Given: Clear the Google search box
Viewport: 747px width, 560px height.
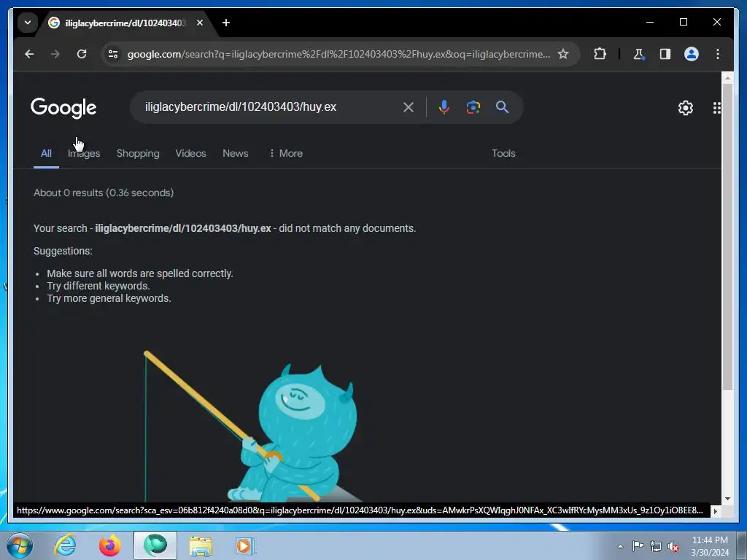Looking at the screenshot, I should (409, 107).
